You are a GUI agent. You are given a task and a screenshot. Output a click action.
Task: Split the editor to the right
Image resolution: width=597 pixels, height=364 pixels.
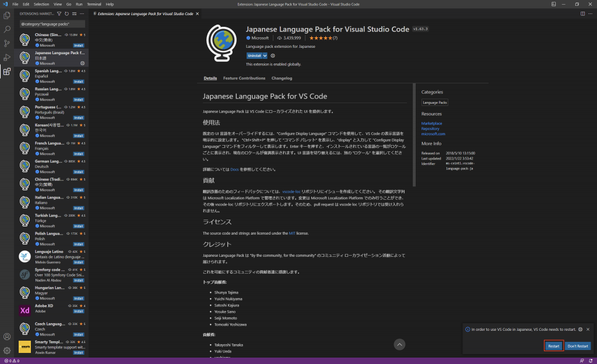point(582,14)
